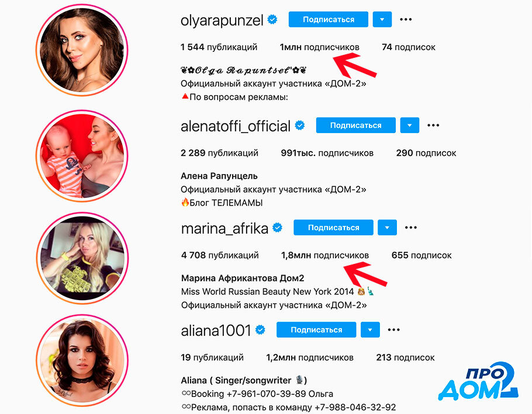View marina_afrika's profile picture story

(x=82, y=258)
